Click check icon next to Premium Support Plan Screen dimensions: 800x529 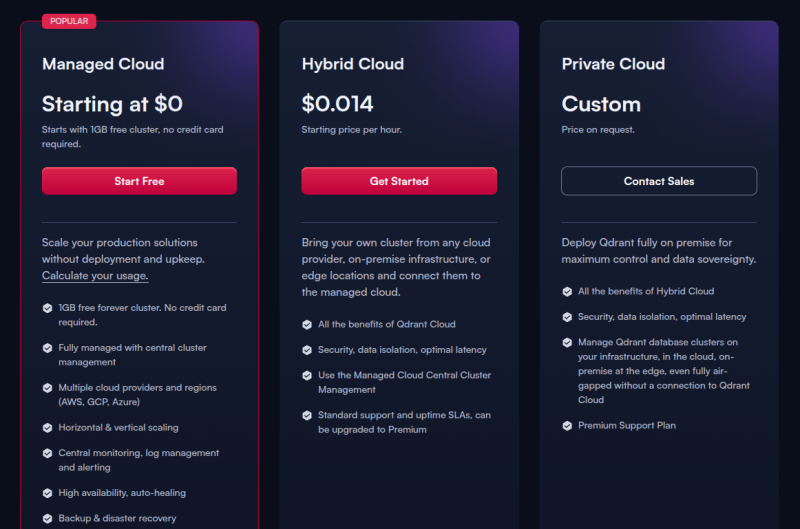point(567,426)
